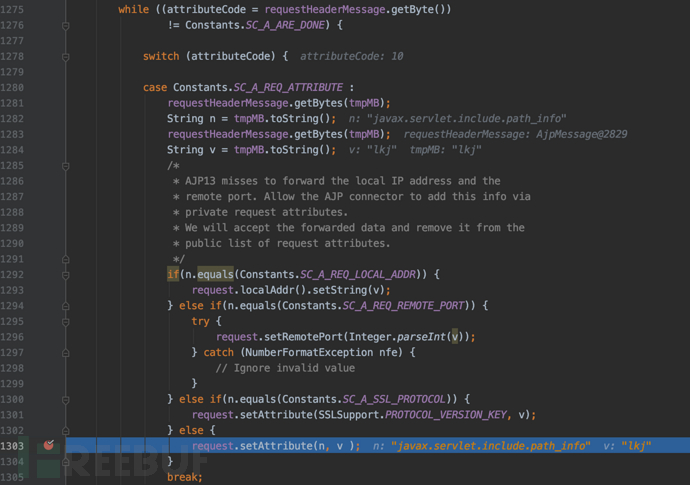Click inline hint 'attributeCode: 10'
690x485 pixels.
click(x=352, y=56)
